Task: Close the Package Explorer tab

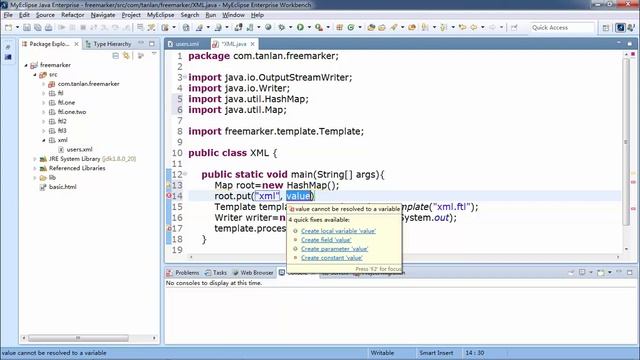Action: 76,44
